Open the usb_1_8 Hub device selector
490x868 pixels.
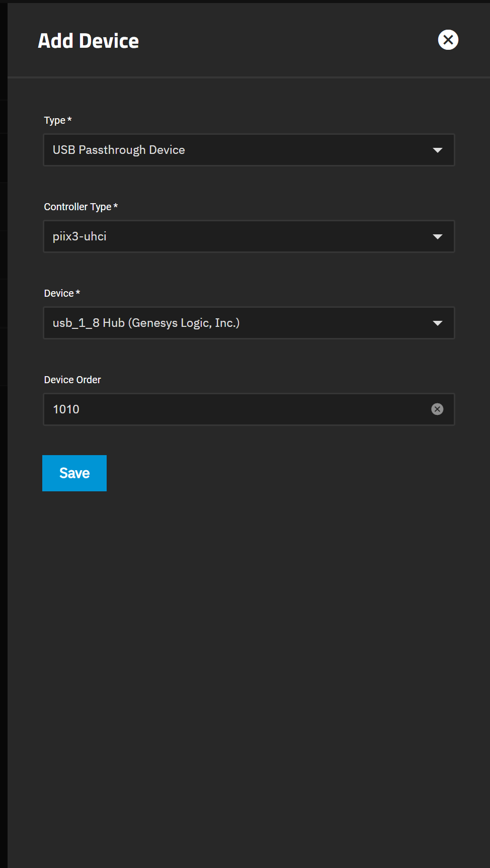point(249,323)
